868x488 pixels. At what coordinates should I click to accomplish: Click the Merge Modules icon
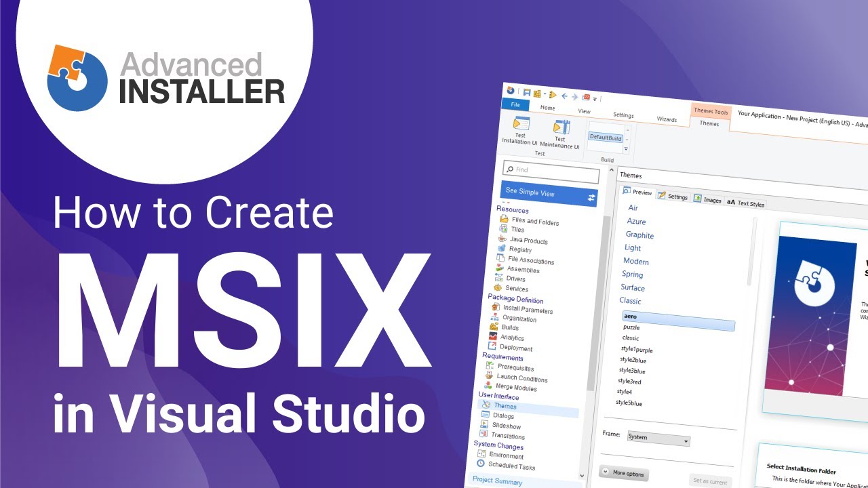(489, 386)
